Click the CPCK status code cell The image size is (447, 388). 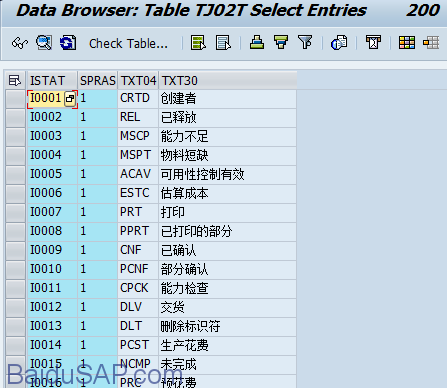pyautogui.click(x=138, y=289)
